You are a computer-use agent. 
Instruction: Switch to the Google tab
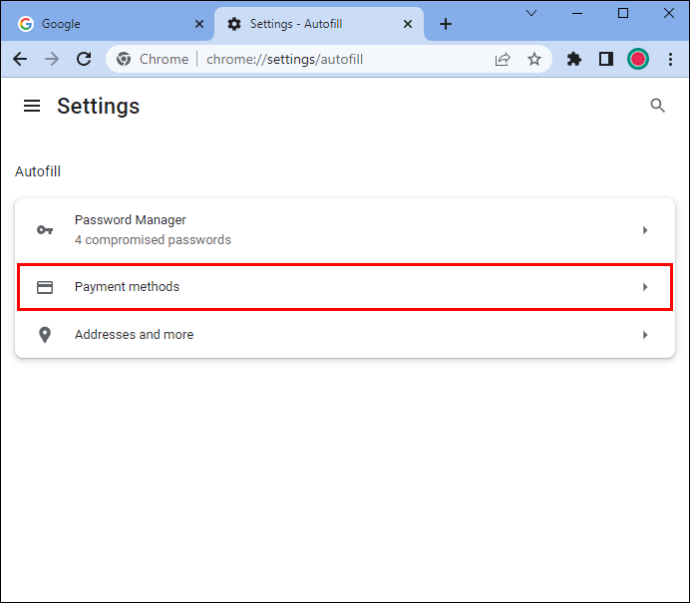107,24
